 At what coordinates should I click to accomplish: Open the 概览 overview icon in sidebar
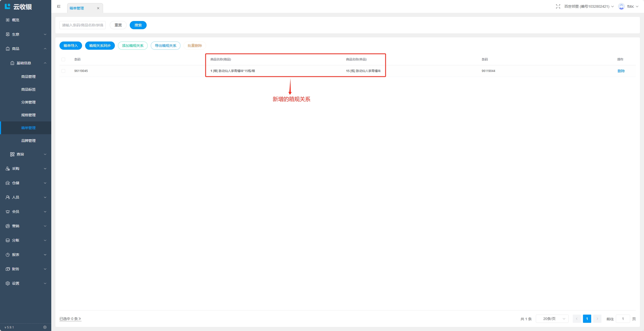click(x=8, y=20)
